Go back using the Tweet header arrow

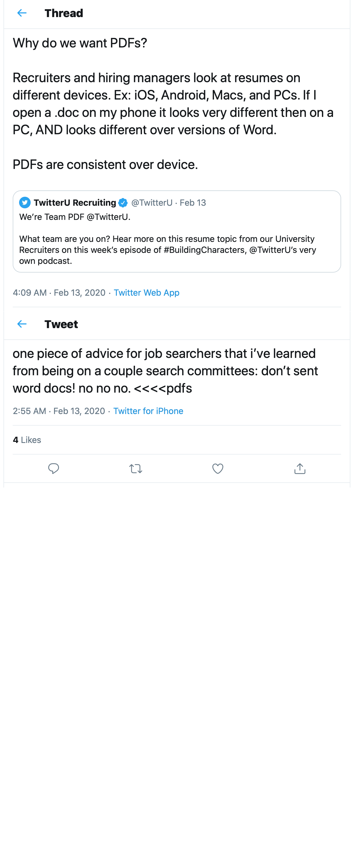[x=22, y=324]
